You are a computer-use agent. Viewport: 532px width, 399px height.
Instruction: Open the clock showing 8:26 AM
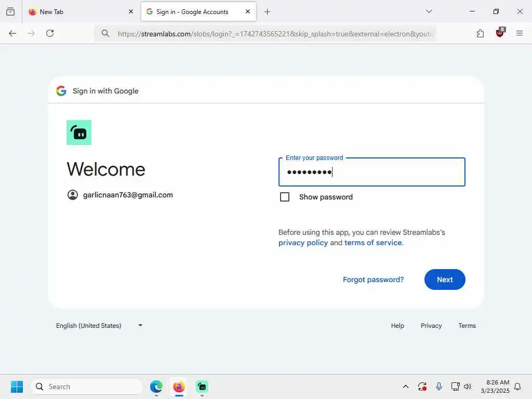pyautogui.click(x=495, y=387)
